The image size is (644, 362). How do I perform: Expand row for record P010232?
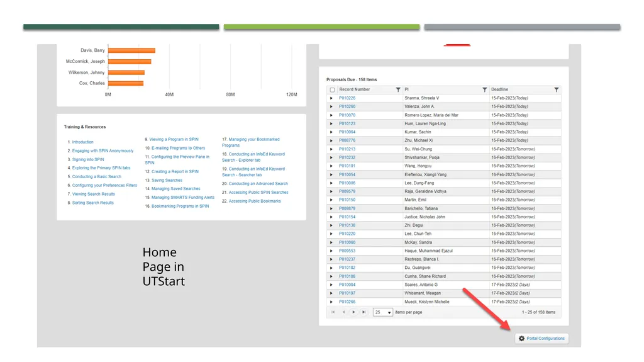331,157
